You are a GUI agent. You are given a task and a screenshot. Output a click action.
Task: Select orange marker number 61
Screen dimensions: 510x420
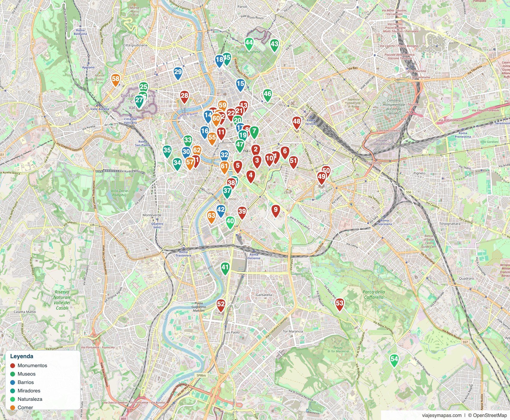(x=224, y=167)
